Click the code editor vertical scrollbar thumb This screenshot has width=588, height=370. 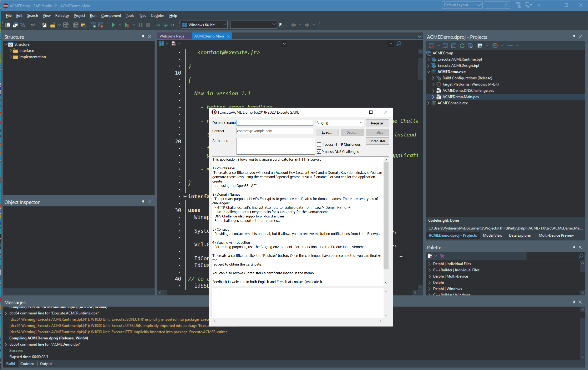tap(420, 69)
